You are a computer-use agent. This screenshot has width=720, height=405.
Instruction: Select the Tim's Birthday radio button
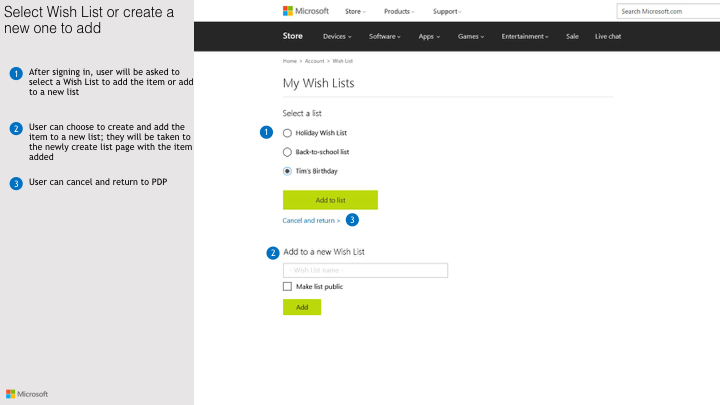[287, 171]
